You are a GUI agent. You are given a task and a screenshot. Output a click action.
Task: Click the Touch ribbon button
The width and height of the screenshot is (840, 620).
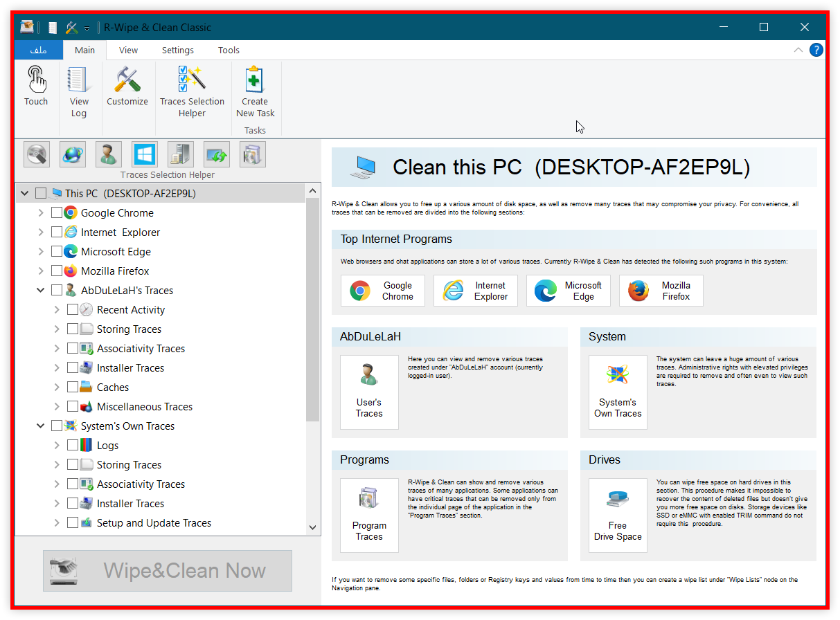36,86
